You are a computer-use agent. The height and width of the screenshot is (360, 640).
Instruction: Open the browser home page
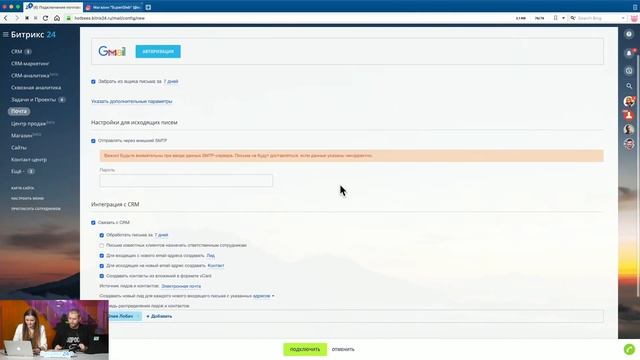coord(57,18)
